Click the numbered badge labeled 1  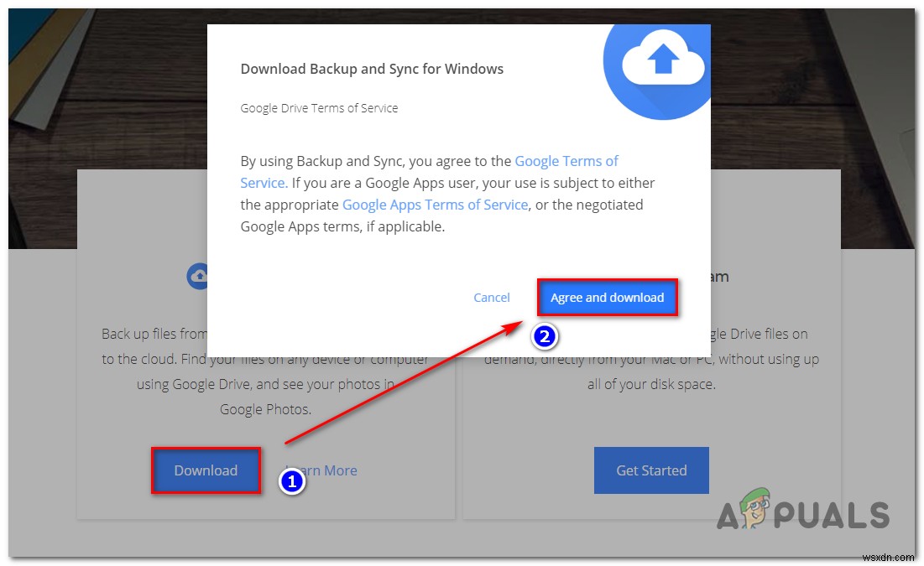[x=291, y=483]
